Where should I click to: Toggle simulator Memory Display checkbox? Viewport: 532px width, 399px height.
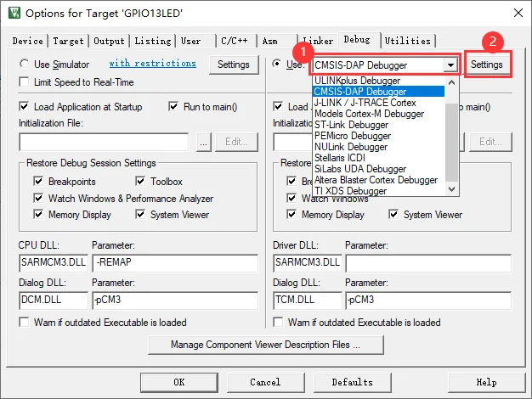click(38, 214)
